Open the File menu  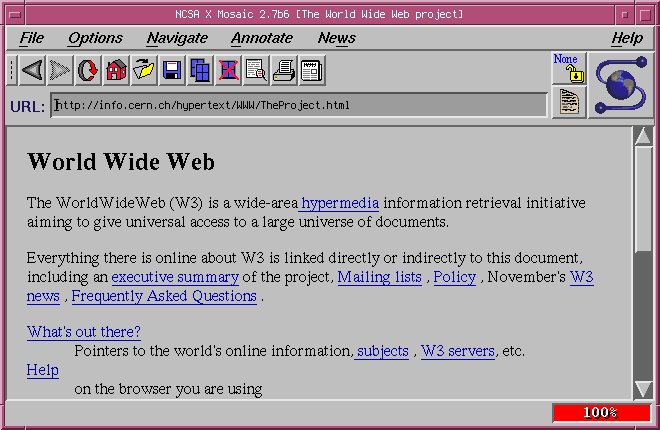pyautogui.click(x=32, y=38)
